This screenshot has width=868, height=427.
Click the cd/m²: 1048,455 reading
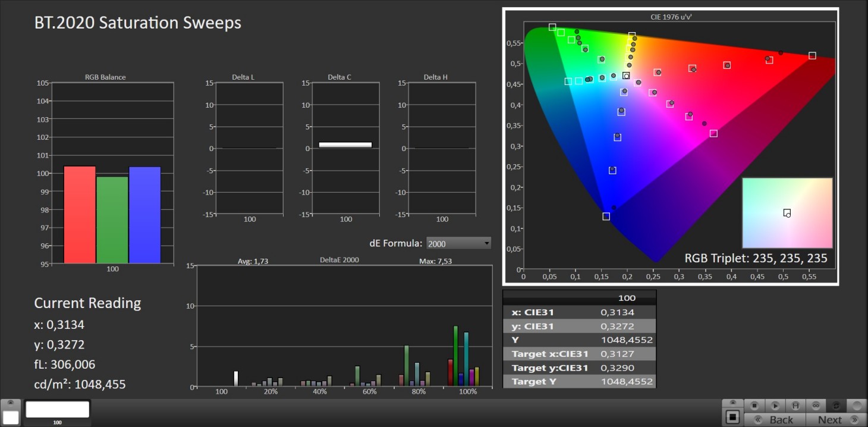pyautogui.click(x=80, y=384)
